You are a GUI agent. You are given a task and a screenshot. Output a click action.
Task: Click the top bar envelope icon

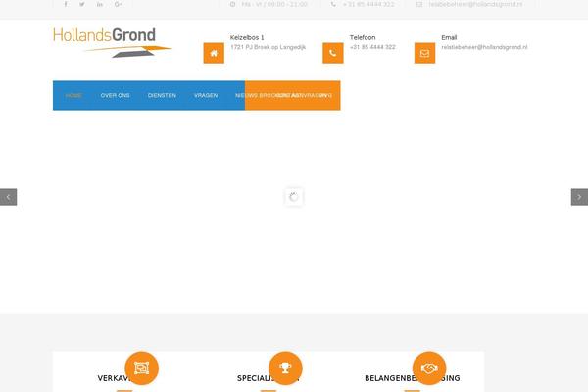tap(419, 4)
